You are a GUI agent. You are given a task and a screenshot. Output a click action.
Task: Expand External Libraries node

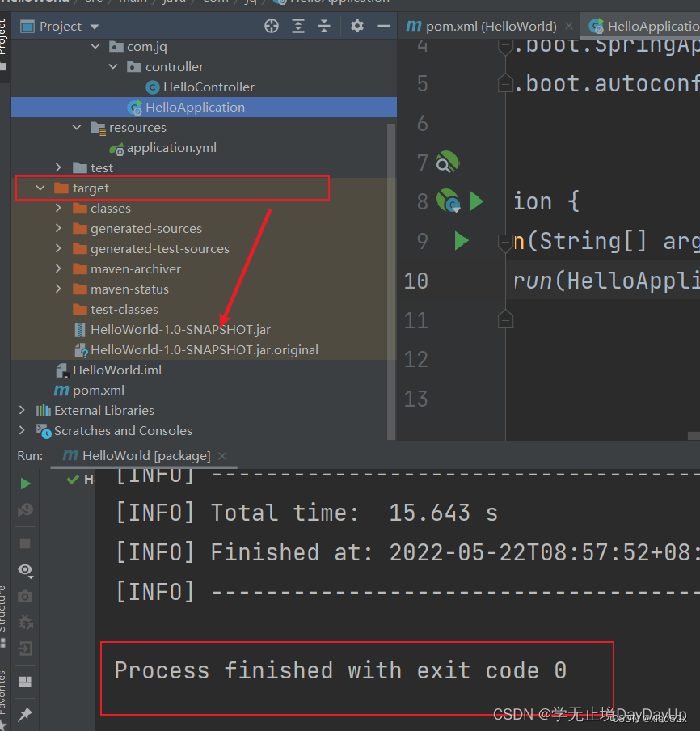[x=22, y=410]
